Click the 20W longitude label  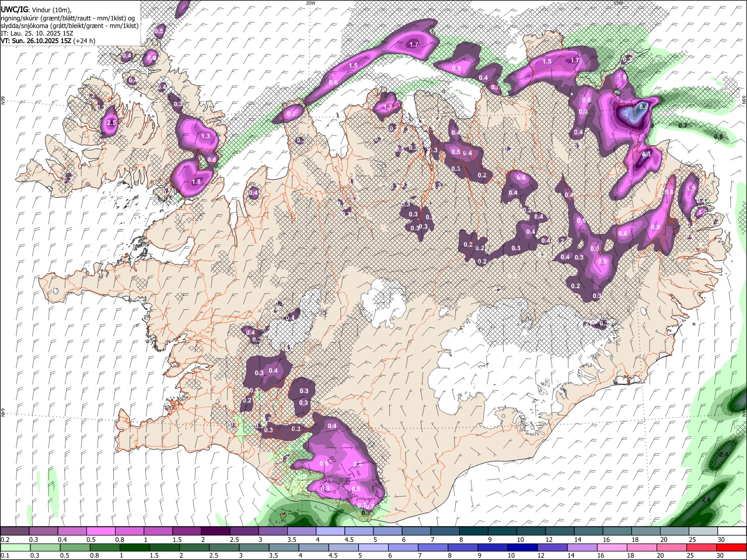310,3
